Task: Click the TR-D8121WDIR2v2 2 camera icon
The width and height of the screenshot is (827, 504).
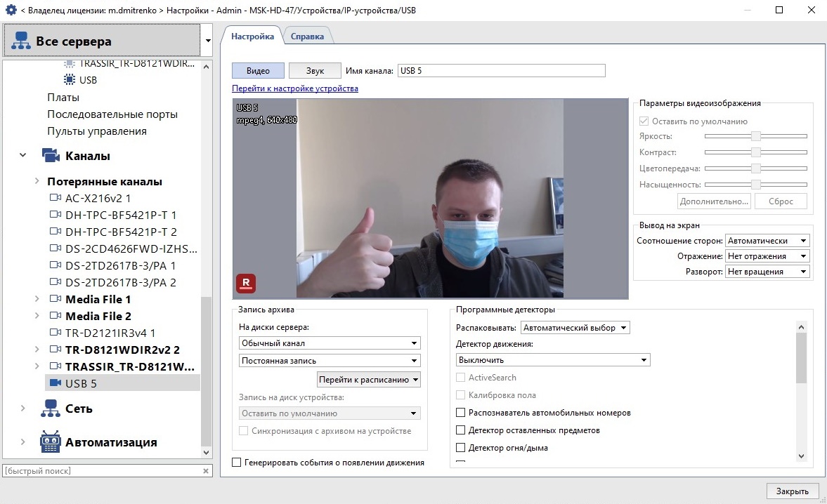Action: [56, 349]
